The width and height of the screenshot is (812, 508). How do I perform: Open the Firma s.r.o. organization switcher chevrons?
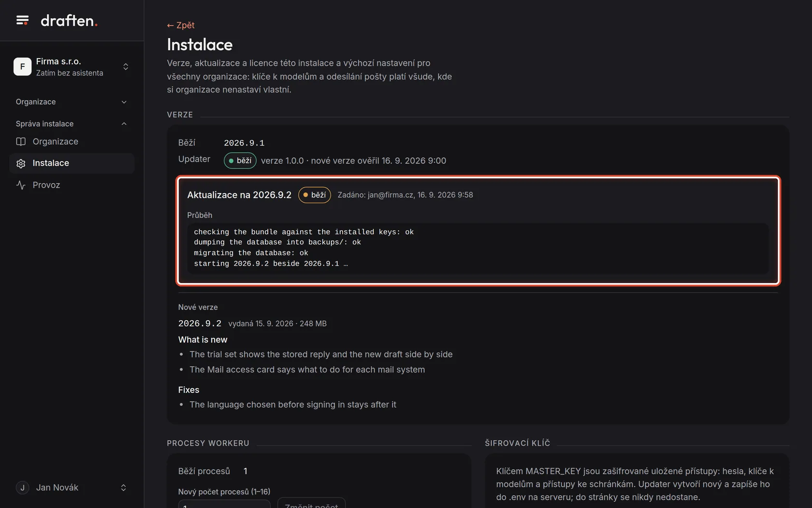click(126, 67)
